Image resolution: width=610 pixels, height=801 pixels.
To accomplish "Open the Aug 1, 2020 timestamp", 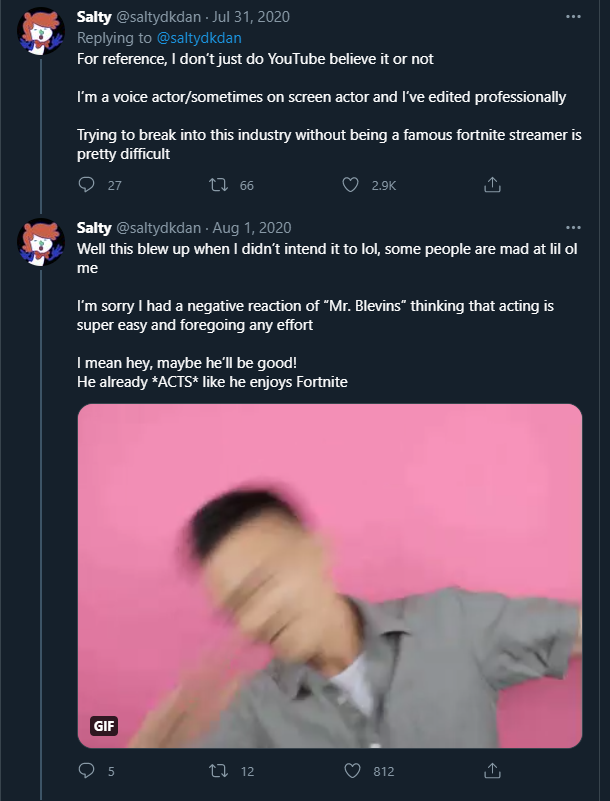I will click(252, 228).
